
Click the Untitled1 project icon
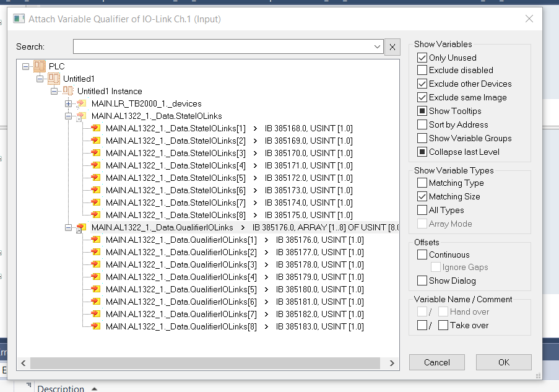point(54,79)
